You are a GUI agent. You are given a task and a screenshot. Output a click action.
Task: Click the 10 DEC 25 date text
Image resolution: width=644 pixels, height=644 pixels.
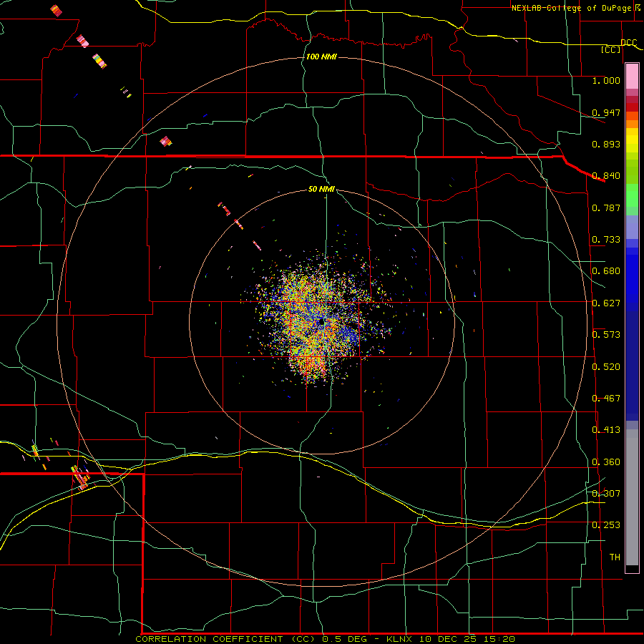tap(448, 639)
